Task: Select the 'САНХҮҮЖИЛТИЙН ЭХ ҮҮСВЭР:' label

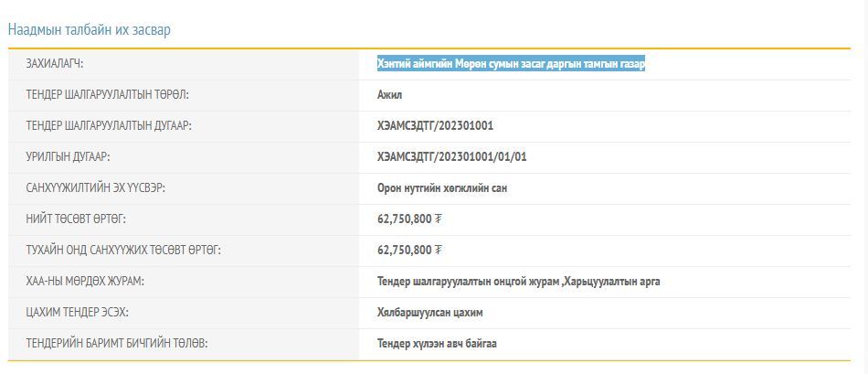Action: coord(96,188)
